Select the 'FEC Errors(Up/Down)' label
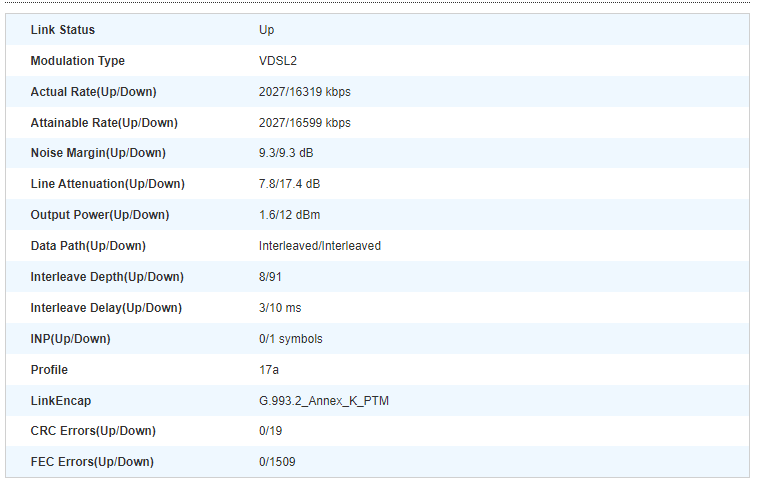Screen dimensions: 770x502 point(92,462)
